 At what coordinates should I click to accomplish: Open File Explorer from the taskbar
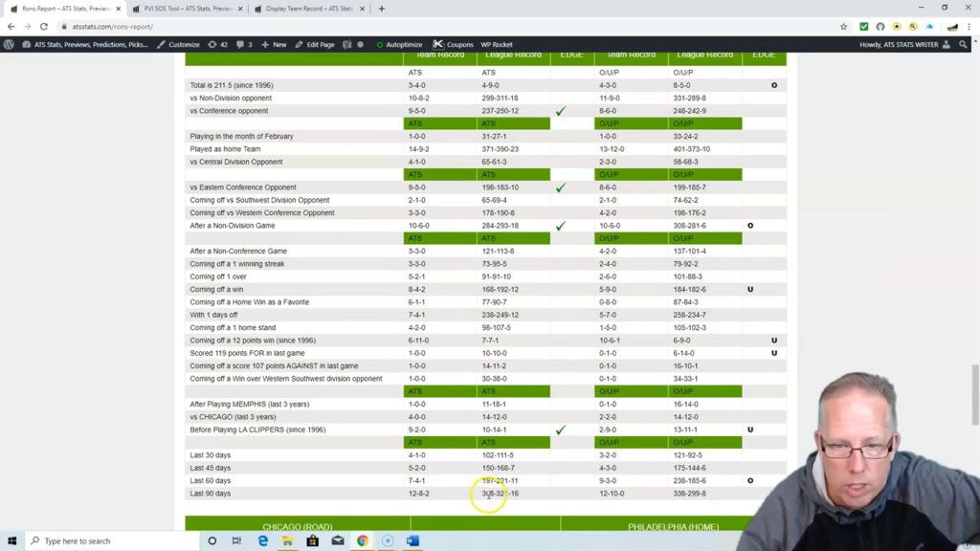(287, 540)
